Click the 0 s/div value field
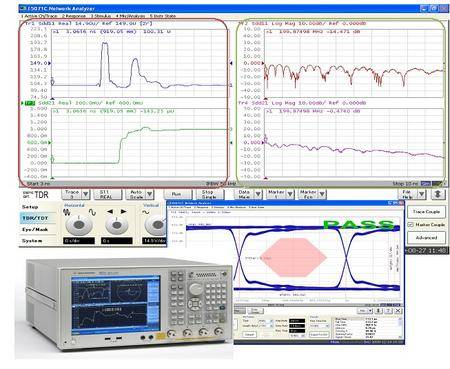This screenshot has height=369, width=450. (79, 241)
